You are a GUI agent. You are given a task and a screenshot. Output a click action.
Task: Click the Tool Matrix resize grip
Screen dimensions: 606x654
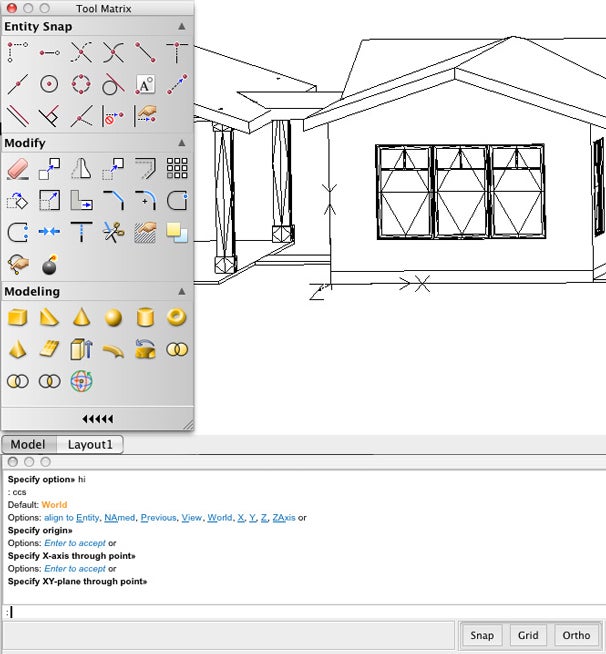click(189, 425)
